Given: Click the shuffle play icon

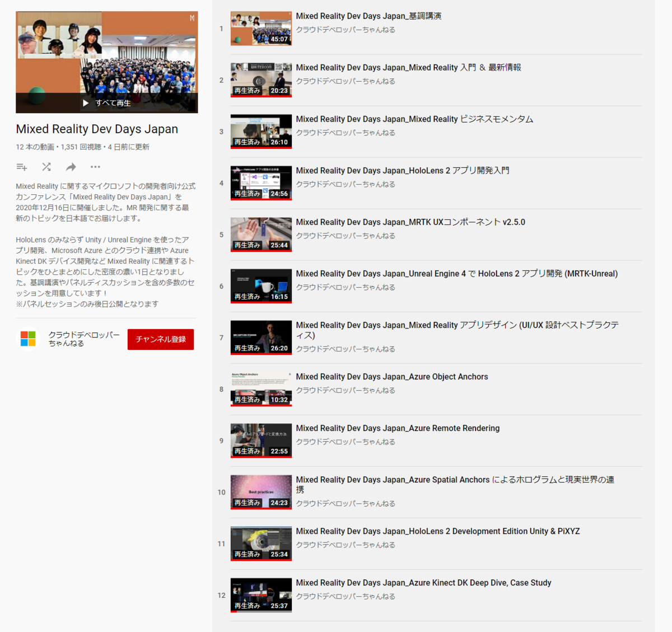Looking at the screenshot, I should click(46, 167).
